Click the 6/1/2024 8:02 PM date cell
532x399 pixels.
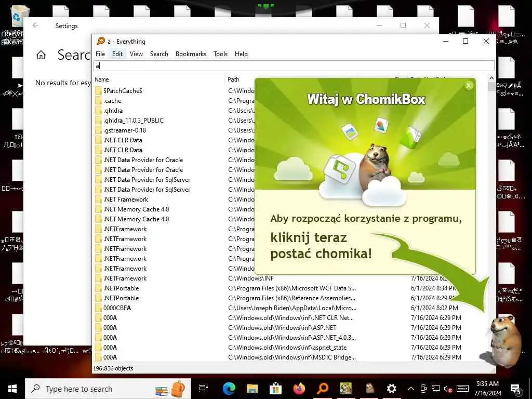[434, 308]
